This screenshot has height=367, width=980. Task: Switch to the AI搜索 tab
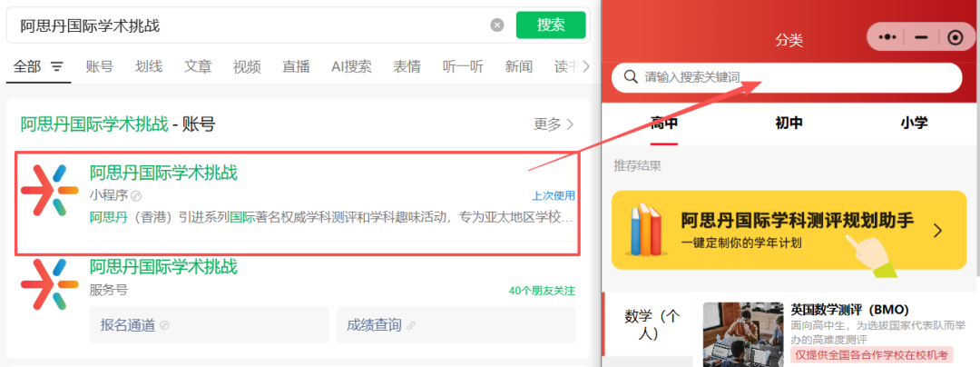click(x=351, y=66)
